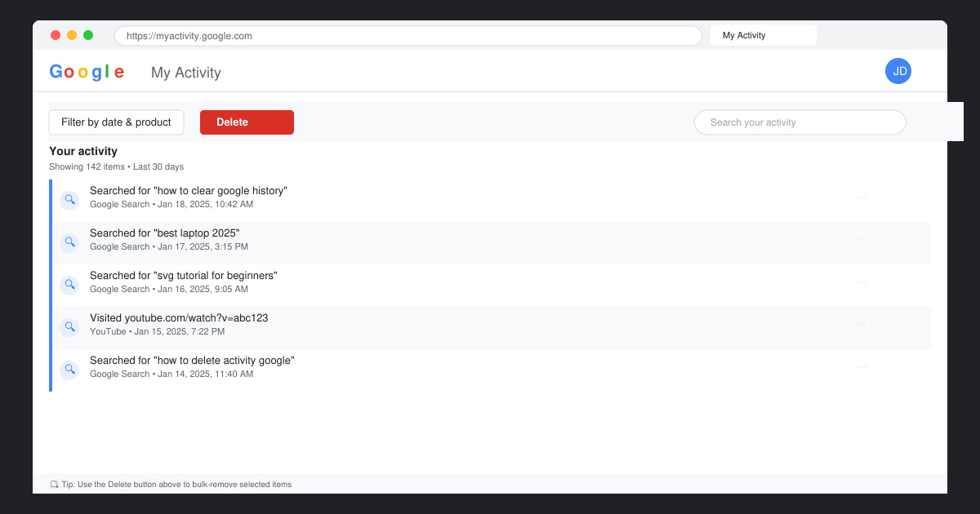The width and height of the screenshot is (980, 514).
Task: Click "Google Search • Jan 18, 2025, 10:42 AM"
Action: pyautogui.click(x=171, y=205)
